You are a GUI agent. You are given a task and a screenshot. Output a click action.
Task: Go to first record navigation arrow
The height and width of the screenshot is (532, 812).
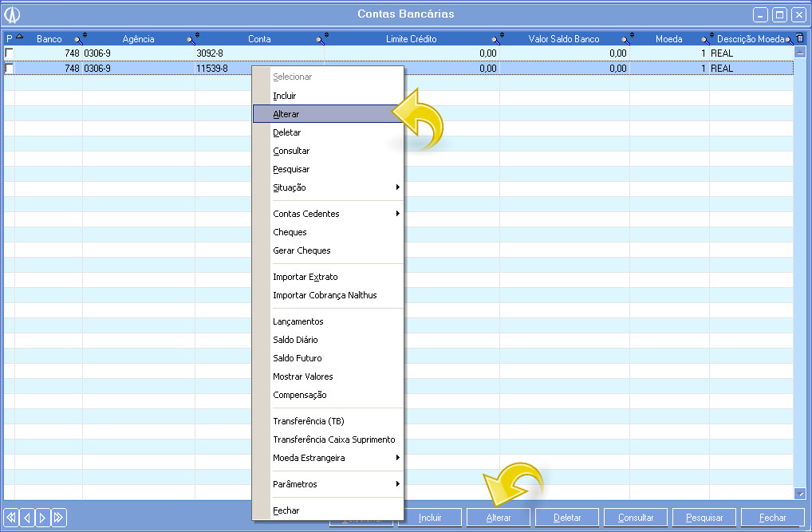coord(11,517)
